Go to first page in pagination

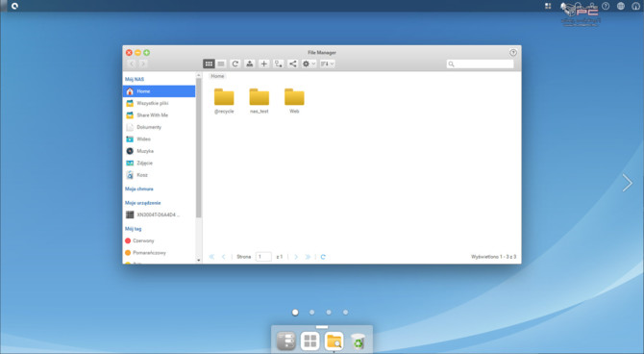pos(211,257)
